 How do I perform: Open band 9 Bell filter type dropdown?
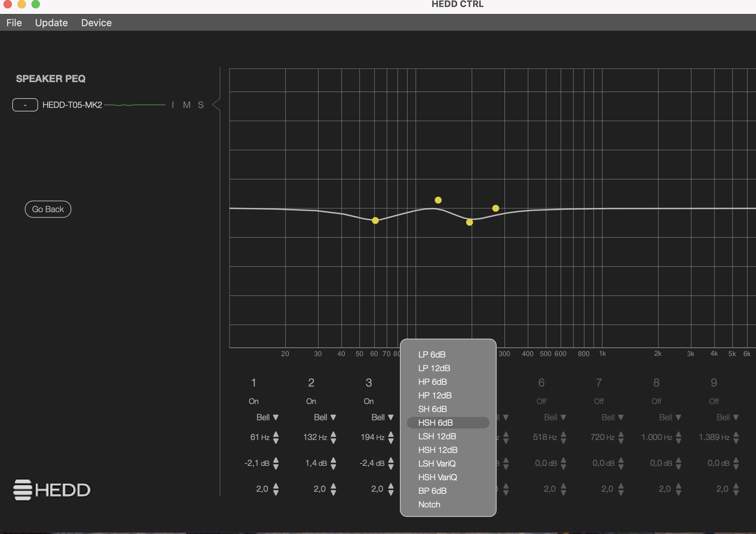click(x=728, y=417)
